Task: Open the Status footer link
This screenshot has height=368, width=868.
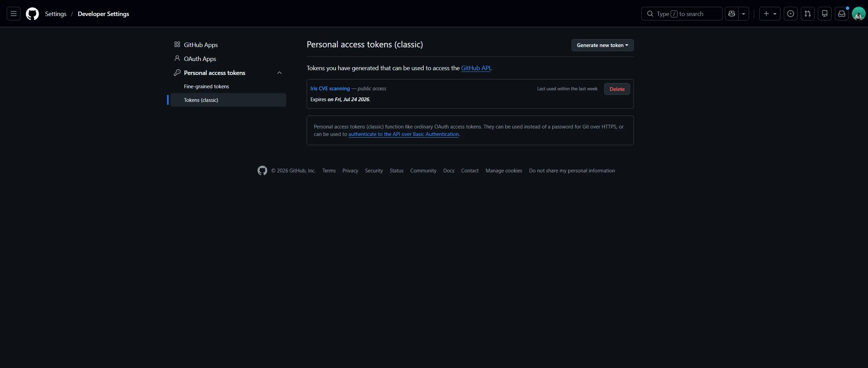Action: (x=397, y=170)
